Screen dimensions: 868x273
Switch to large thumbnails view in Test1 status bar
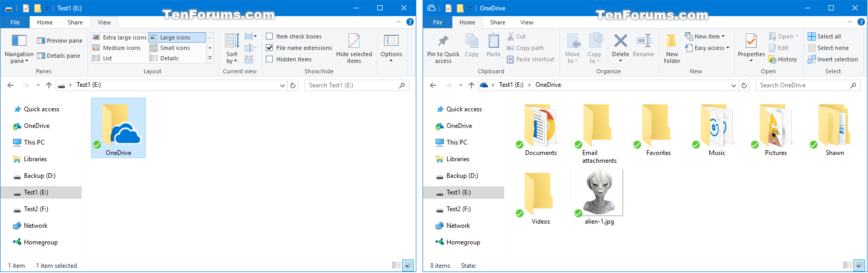(x=409, y=265)
